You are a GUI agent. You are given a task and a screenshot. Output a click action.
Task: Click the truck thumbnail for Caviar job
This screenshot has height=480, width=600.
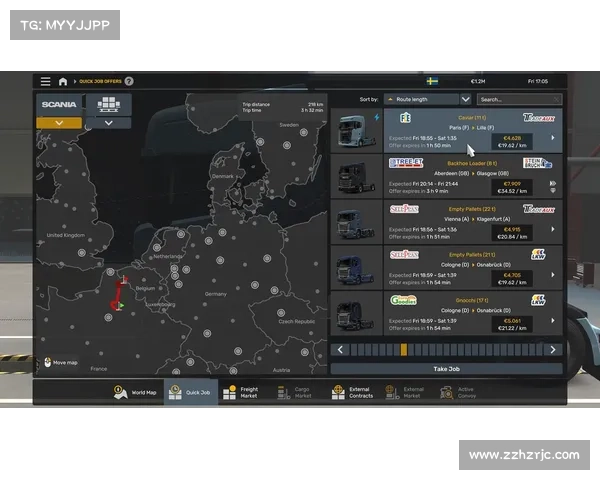(x=356, y=131)
